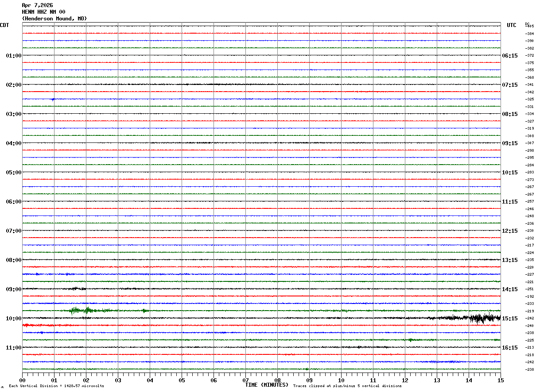
Task: Select the 01:00 CDT time label
Action: pos(13,56)
